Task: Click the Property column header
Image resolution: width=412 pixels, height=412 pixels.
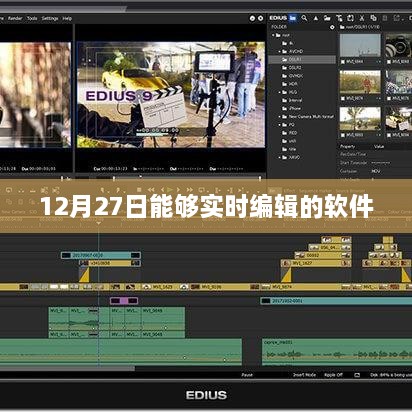Action: [347, 146]
